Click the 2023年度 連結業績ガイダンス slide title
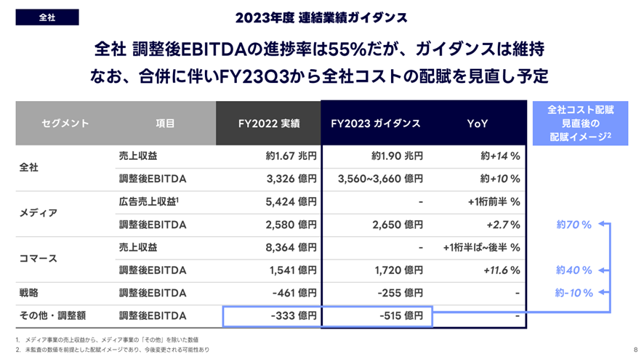 [x=321, y=17]
